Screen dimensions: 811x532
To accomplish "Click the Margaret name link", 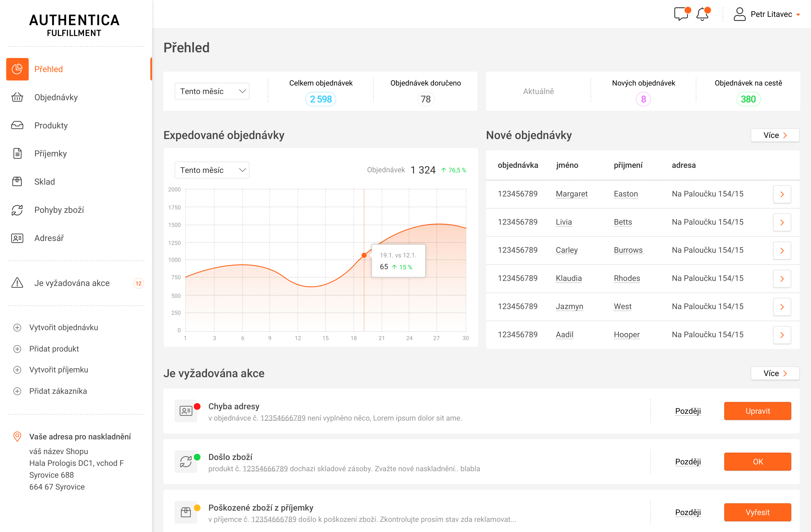I will [x=571, y=194].
